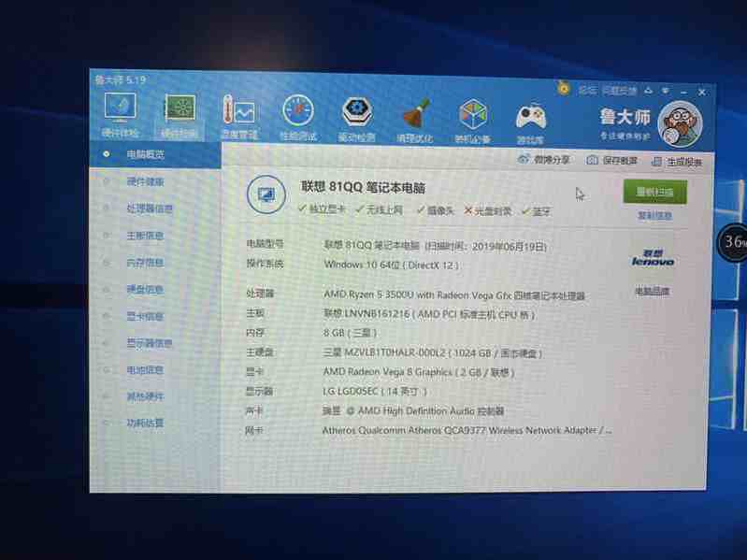Open title bar main menu dropdown arrow

click(666, 91)
